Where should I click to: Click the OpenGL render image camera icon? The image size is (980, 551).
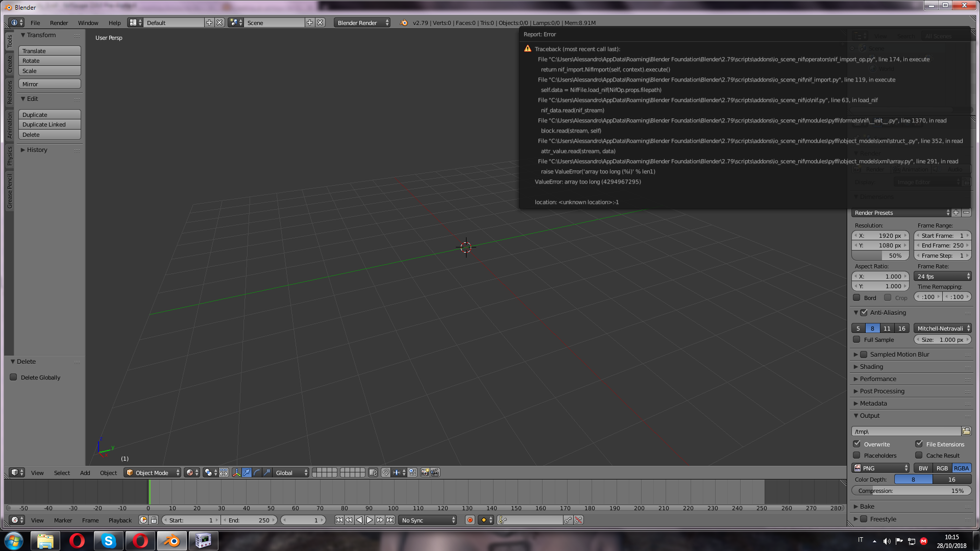pyautogui.click(x=425, y=472)
